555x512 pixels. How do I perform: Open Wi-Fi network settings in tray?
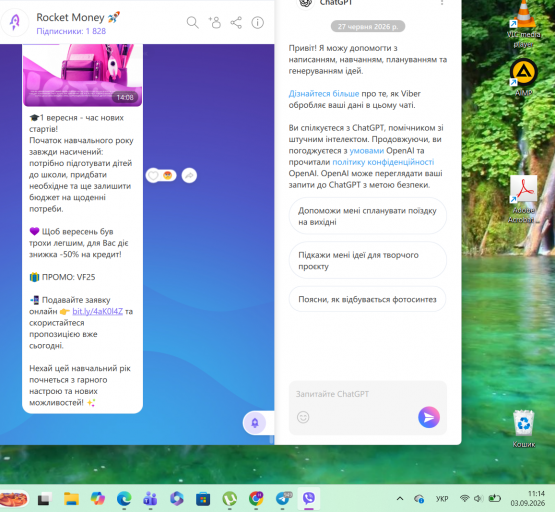[x=464, y=499]
